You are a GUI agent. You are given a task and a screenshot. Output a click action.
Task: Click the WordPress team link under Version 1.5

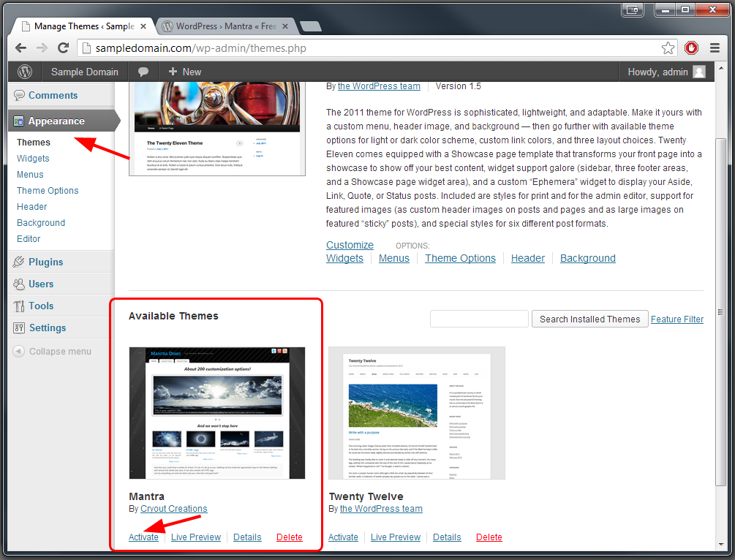(379, 86)
